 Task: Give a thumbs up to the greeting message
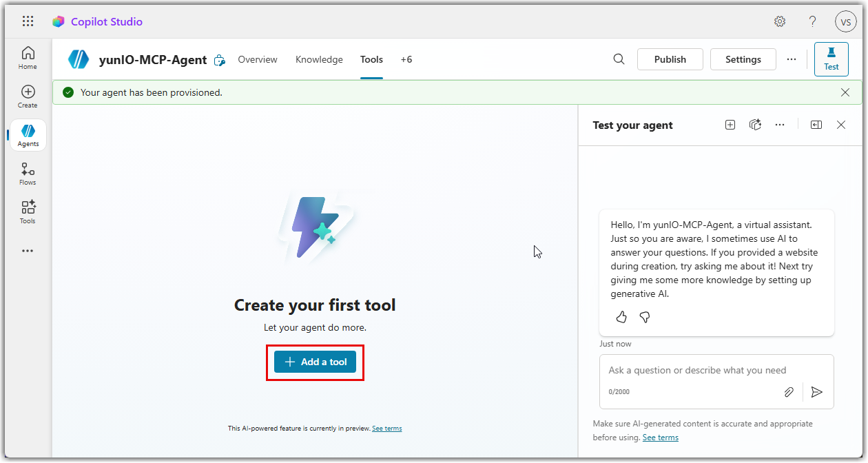[621, 317]
